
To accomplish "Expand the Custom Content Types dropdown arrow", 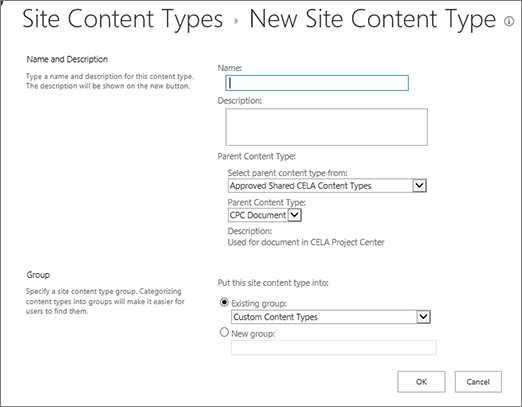I will pos(423,317).
